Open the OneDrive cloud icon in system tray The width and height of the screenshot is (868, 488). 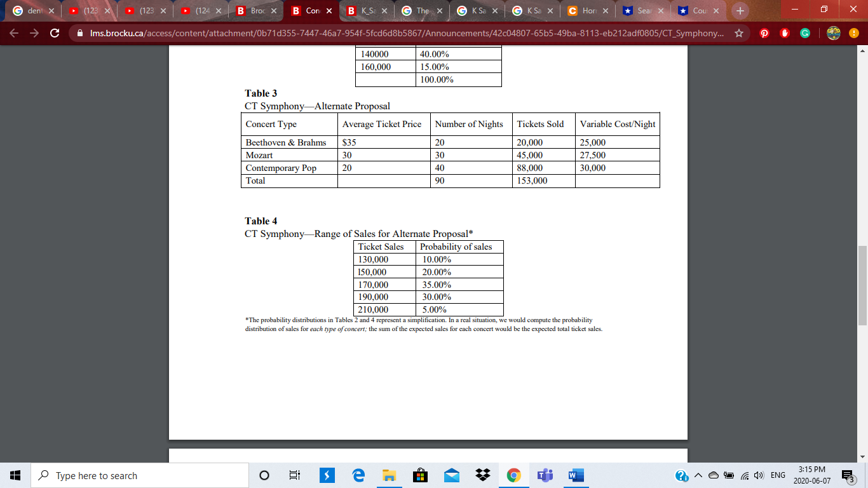tap(713, 475)
